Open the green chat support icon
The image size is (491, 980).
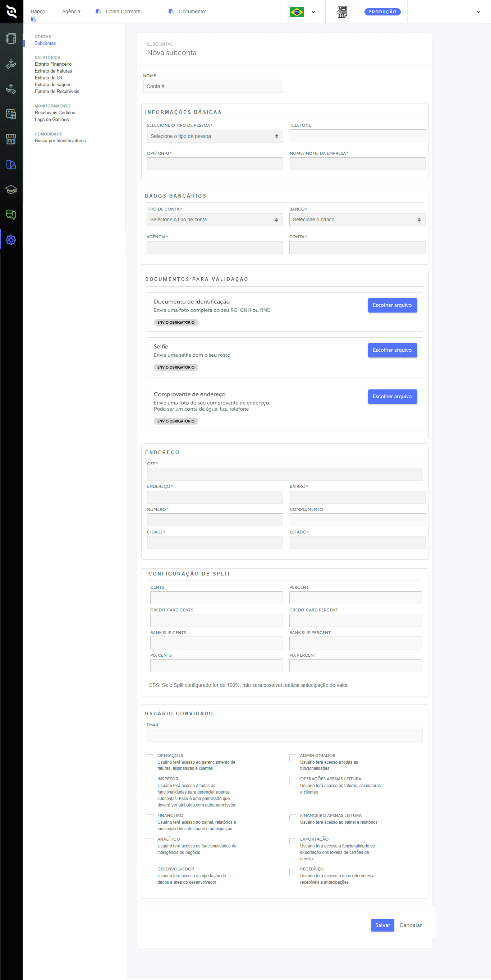pyautogui.click(x=11, y=214)
